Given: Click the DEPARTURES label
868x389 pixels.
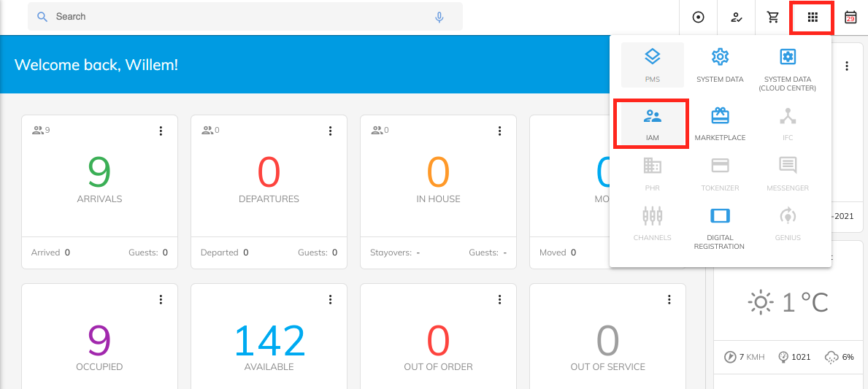Looking at the screenshot, I should 269,199.
